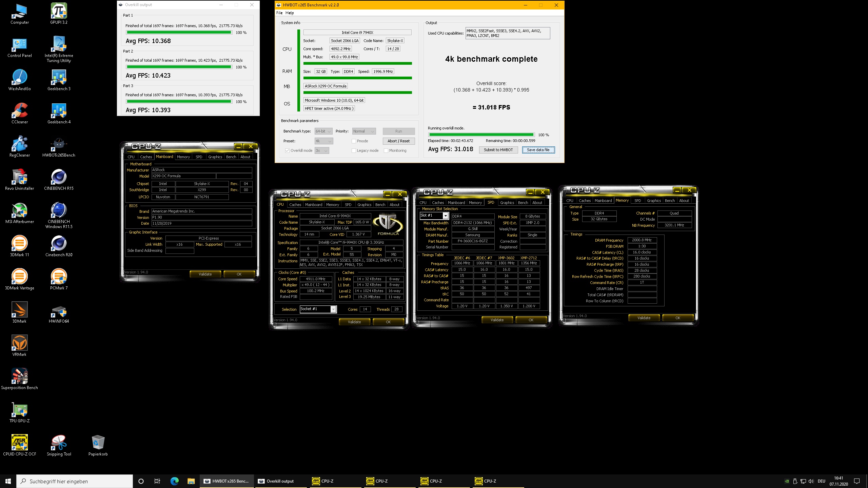Open the Priority Normal dropdown
868x488 pixels.
[x=364, y=131]
